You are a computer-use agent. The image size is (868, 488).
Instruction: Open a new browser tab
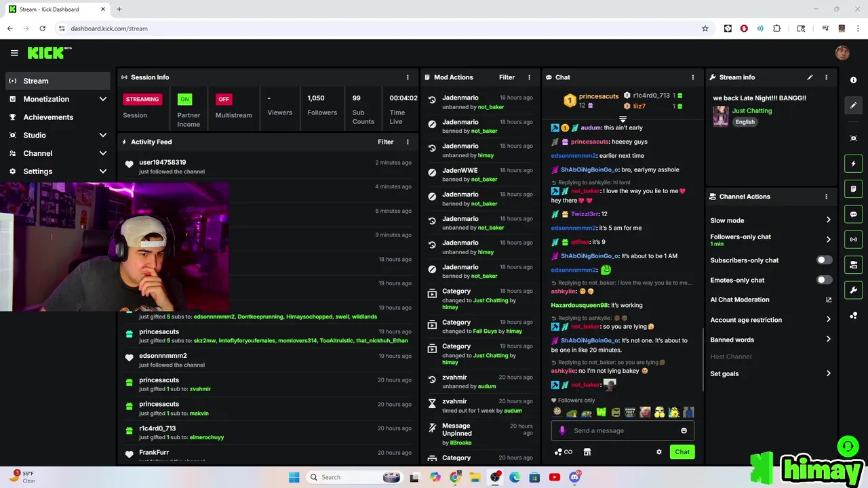(x=119, y=9)
